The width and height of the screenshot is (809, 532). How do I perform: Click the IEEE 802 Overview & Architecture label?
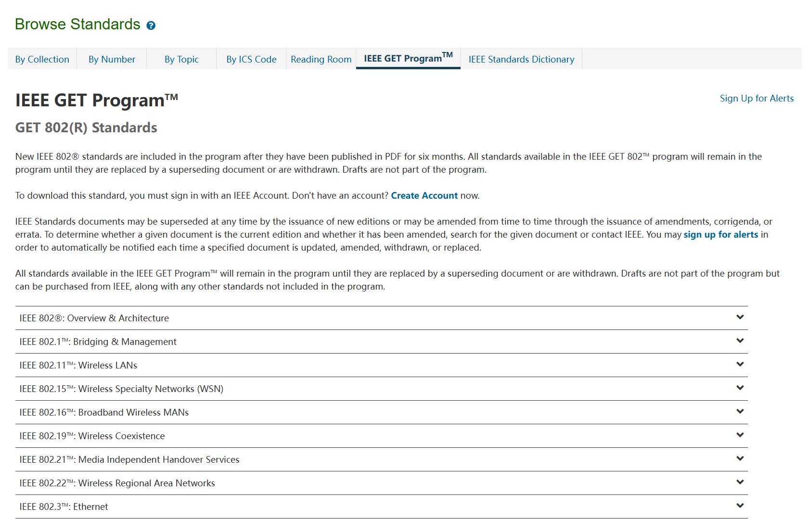[x=94, y=318]
